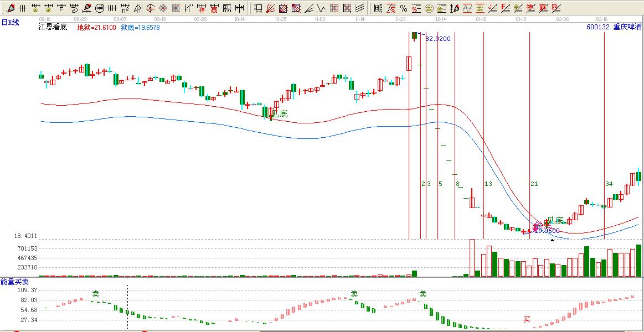Click the red 神 character tool icon

[202, 8]
